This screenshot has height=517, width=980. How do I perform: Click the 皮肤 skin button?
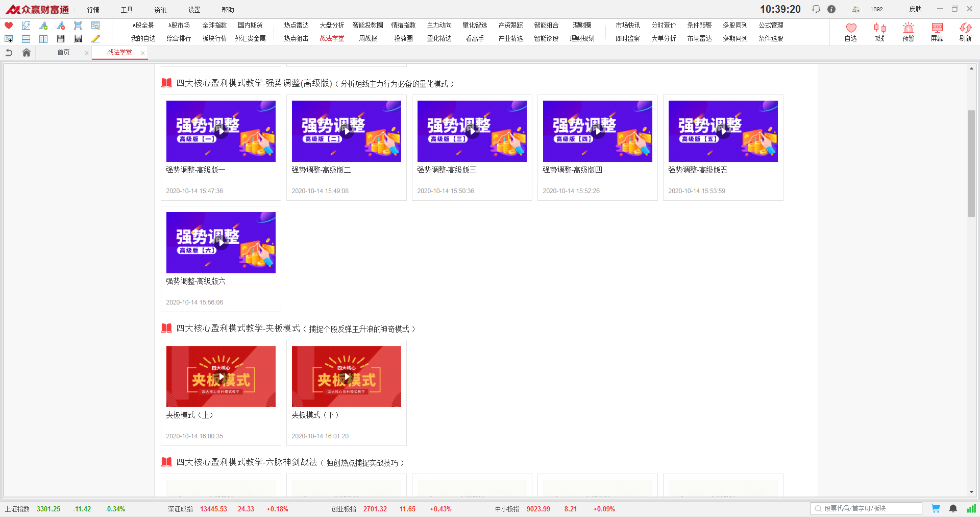point(915,9)
